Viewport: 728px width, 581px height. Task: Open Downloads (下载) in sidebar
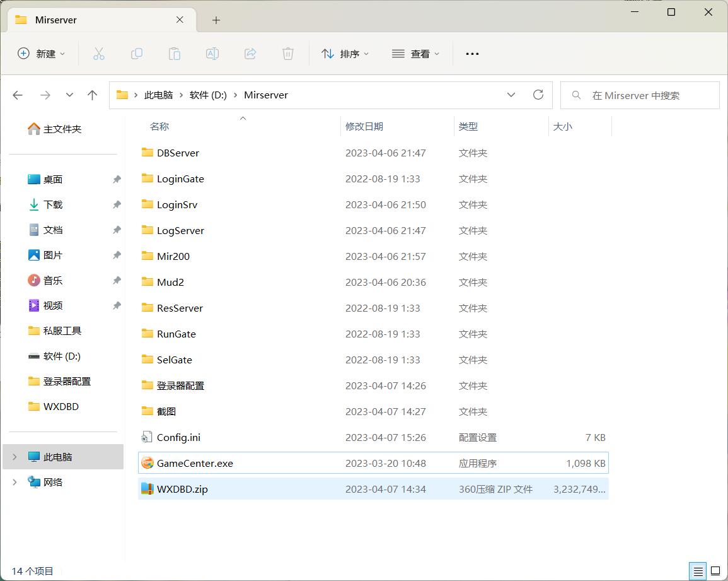[x=45, y=204]
